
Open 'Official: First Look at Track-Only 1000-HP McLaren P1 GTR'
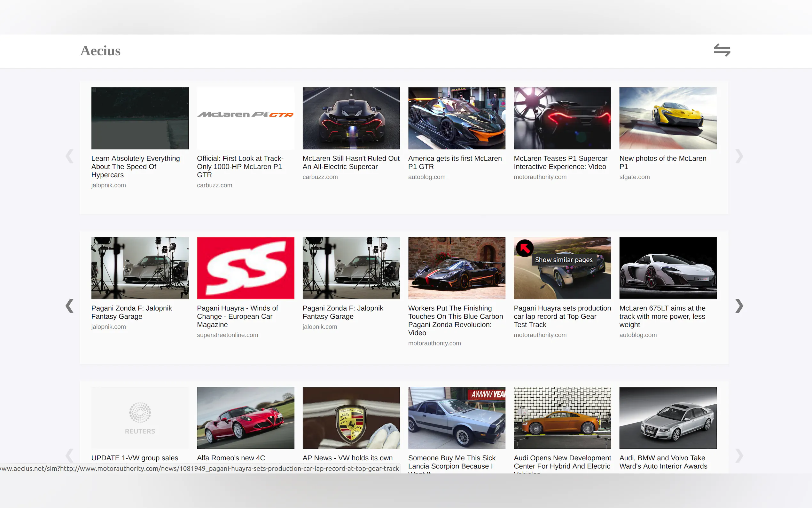coord(240,167)
